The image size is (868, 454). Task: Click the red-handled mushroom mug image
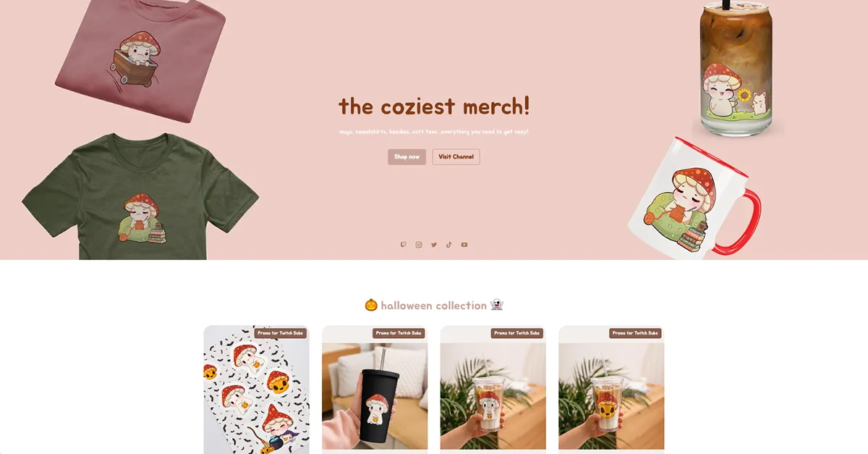click(693, 197)
